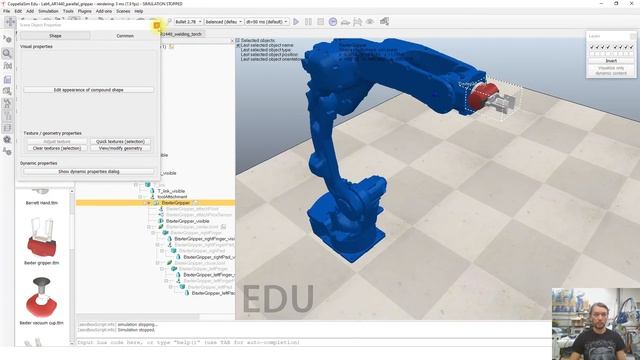Open scene object properties magnifier icon

(7, 53)
